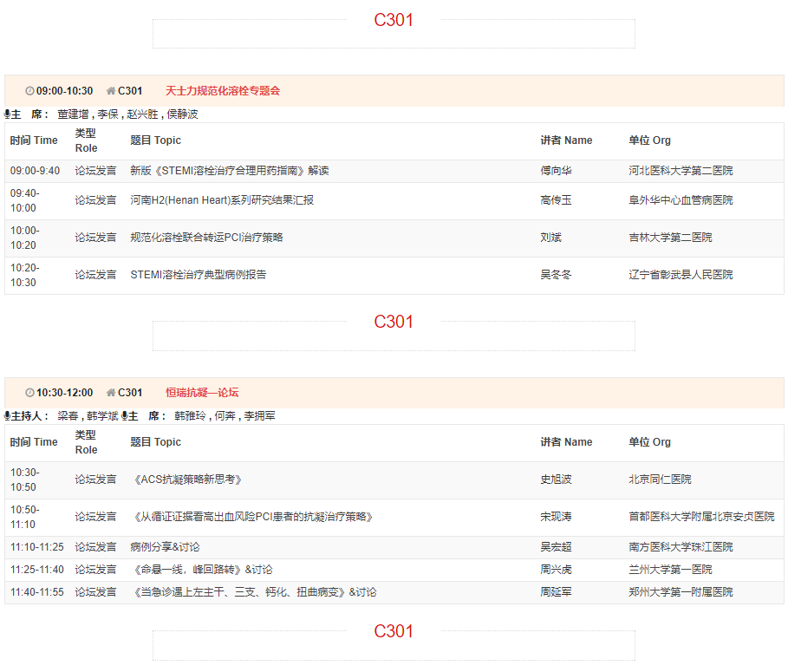Select topic 《ACS抗凝策略新思考》
Viewport: 788px width, 672px height.
point(186,480)
